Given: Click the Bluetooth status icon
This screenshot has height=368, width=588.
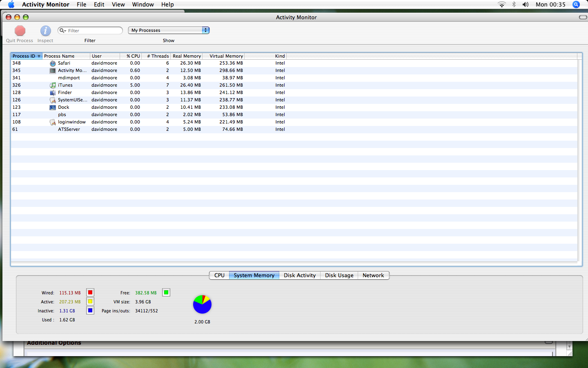Looking at the screenshot, I should (514, 4).
